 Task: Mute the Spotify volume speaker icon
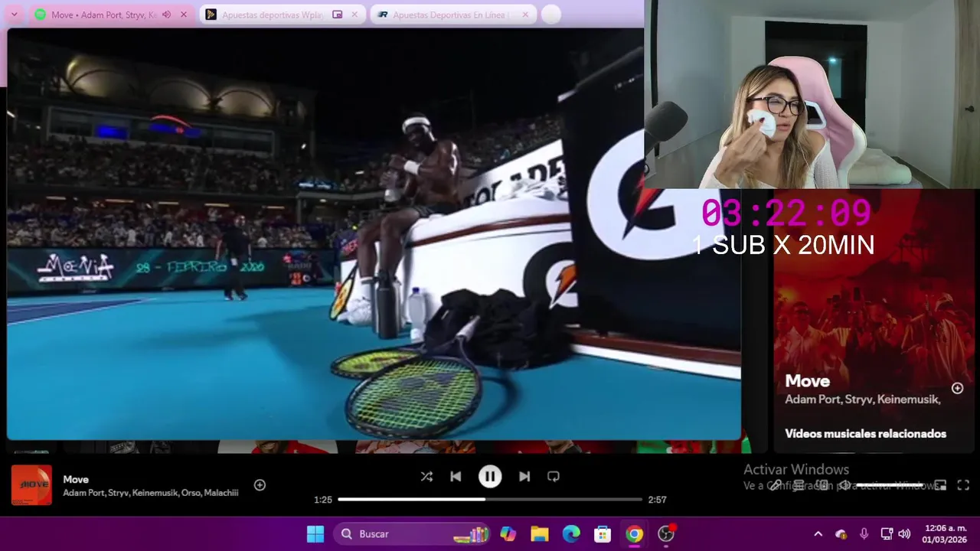point(844,485)
